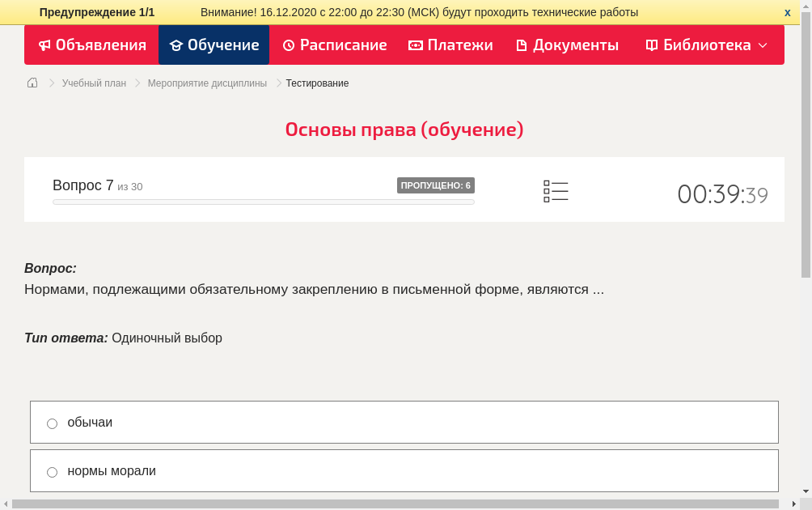Select the обычаи answer option

(x=52, y=423)
